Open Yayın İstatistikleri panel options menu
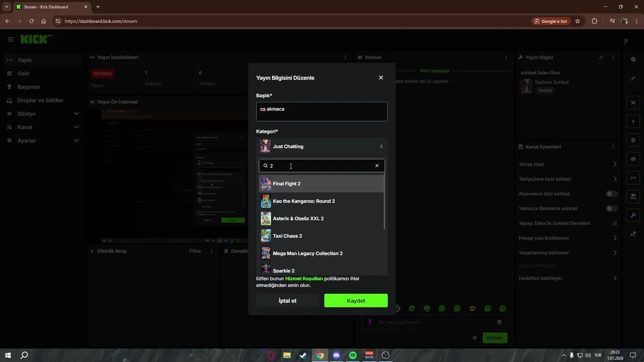Viewport: 644px width, 362px height. (345, 57)
